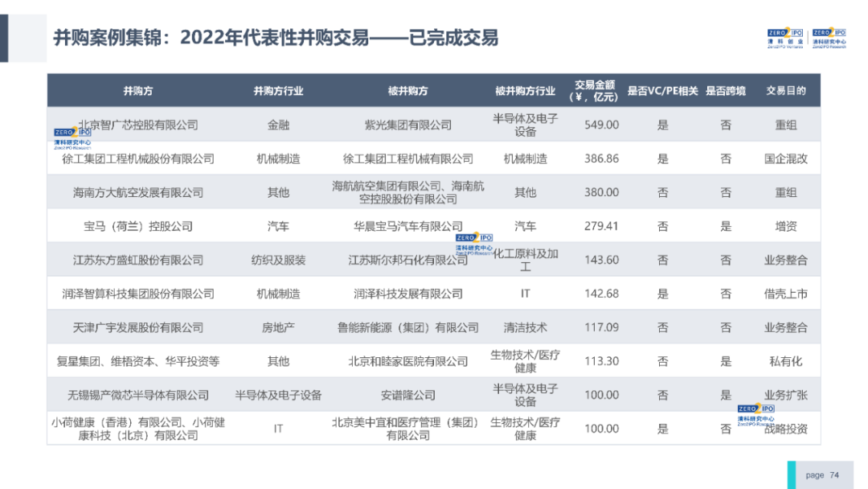Screen dimensions: 868x489
Task: Select the 海南方大航空发展有限公司 cell
Action: (x=138, y=193)
